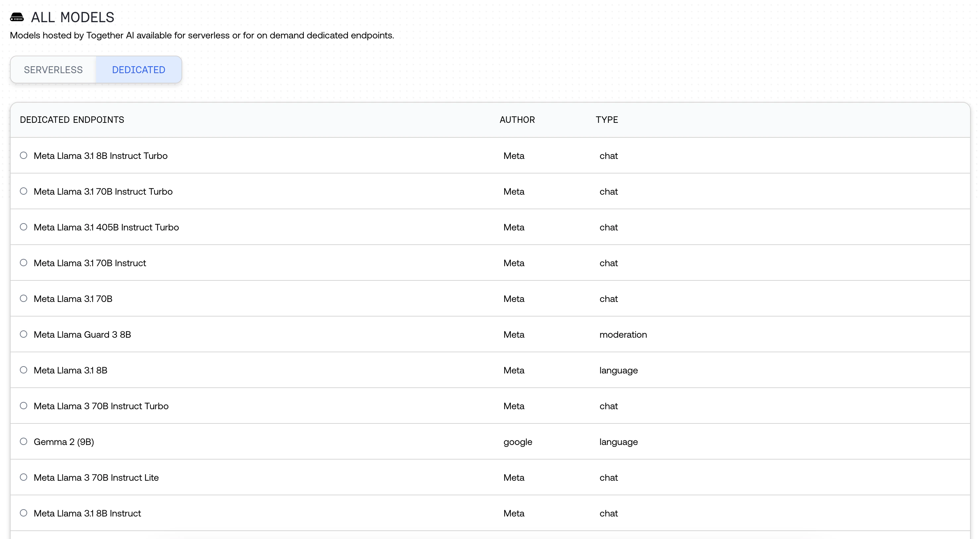Select the Dedicated tab
The image size is (980, 539).
pos(138,70)
